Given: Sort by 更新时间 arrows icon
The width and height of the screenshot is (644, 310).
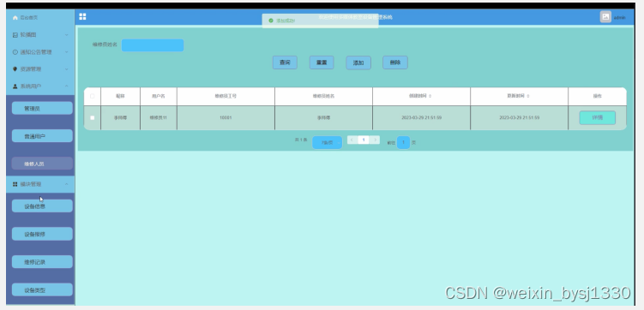Looking at the screenshot, I should tap(527, 96).
